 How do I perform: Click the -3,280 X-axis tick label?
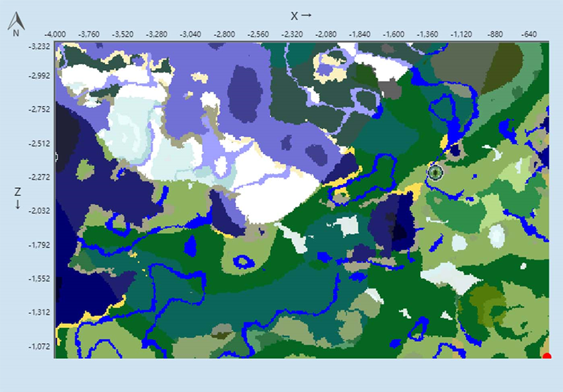(x=156, y=34)
